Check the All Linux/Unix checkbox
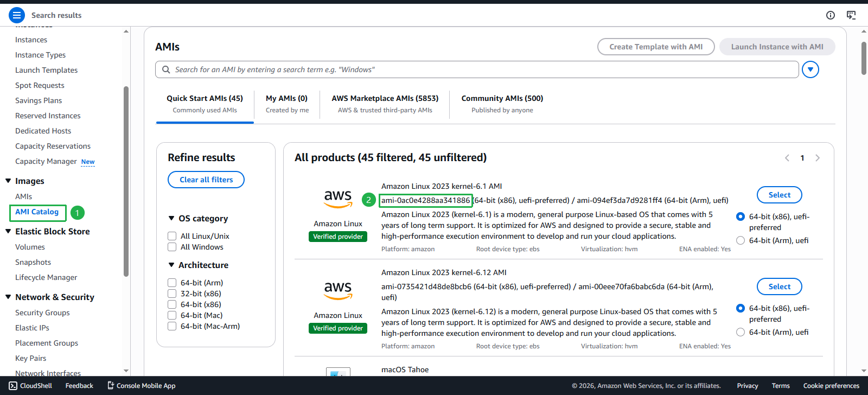The image size is (868, 395). pyautogui.click(x=172, y=236)
